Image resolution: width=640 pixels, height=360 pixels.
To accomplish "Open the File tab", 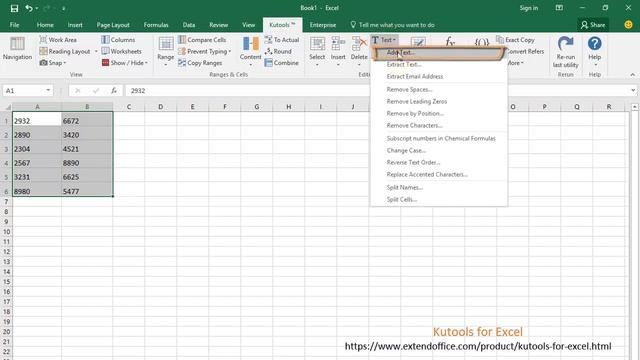I will (14, 25).
